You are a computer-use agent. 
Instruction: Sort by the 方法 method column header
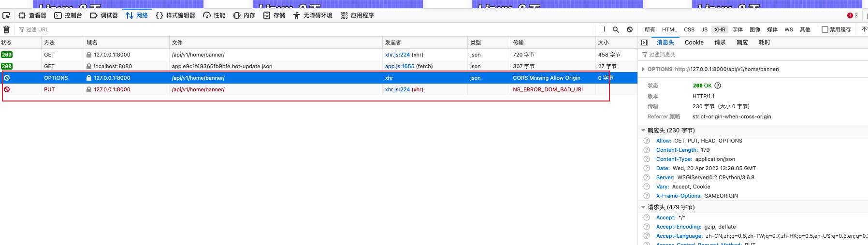pos(63,43)
